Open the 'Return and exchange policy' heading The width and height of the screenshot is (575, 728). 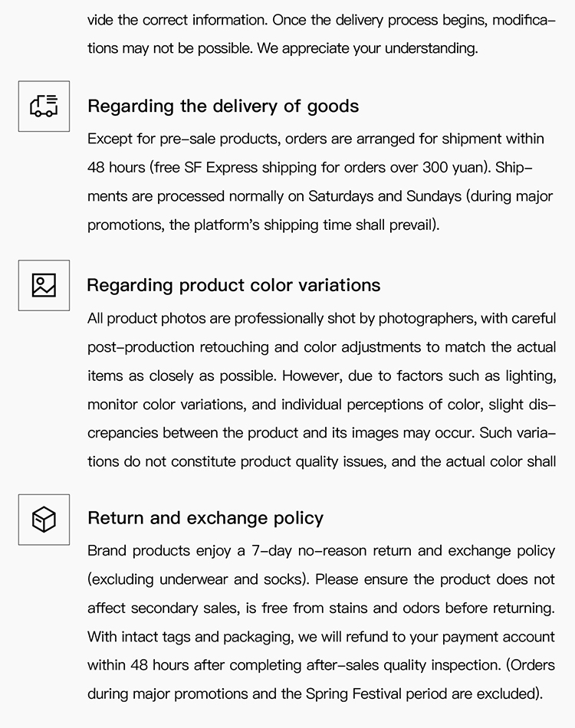coord(205,518)
